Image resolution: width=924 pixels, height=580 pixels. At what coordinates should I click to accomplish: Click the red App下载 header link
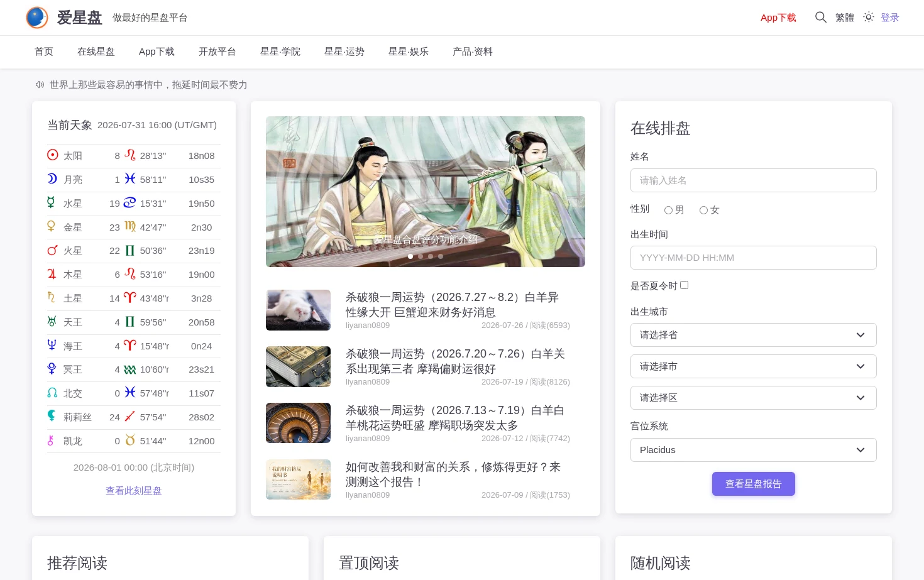tap(778, 18)
